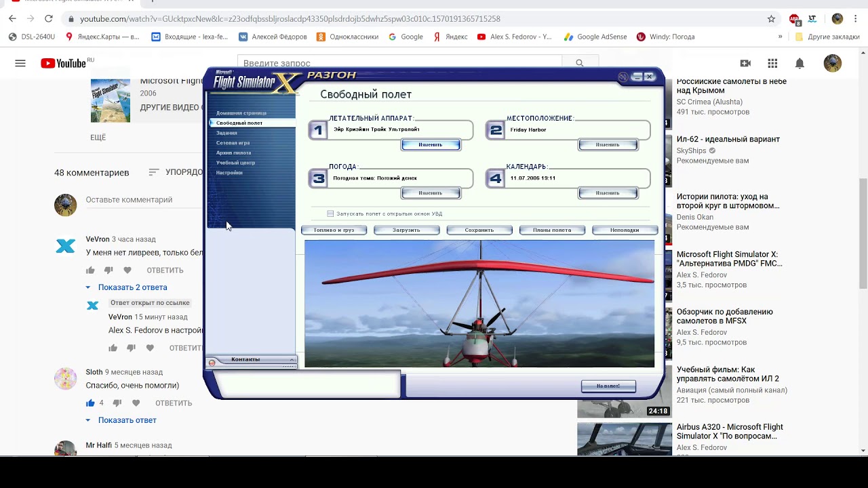
Task: Click 'Изменить' under Летательный аппарат
Action: point(431,144)
